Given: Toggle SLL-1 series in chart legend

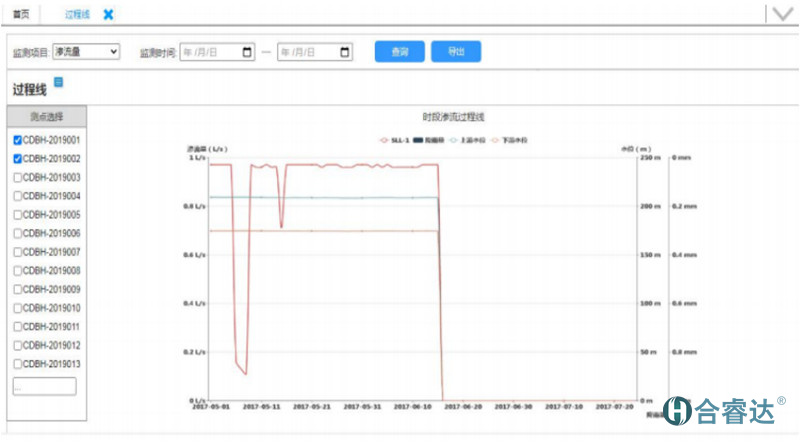Looking at the screenshot, I should pyautogui.click(x=393, y=140).
